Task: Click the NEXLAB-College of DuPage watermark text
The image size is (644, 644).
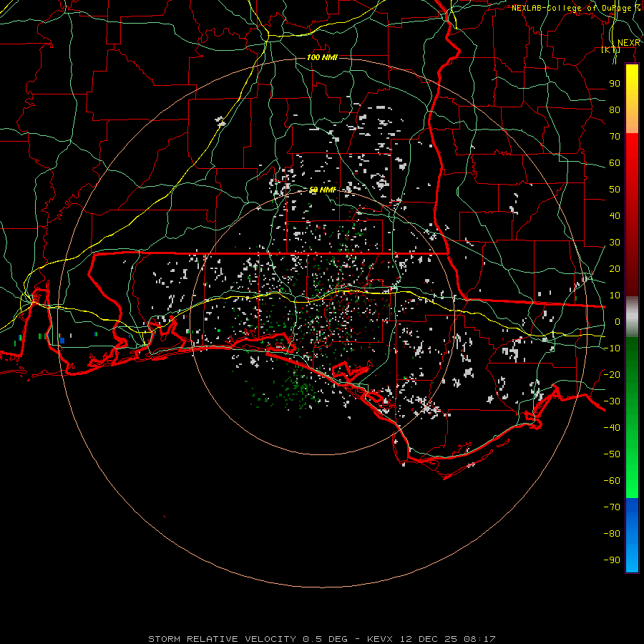Action: pos(575,8)
